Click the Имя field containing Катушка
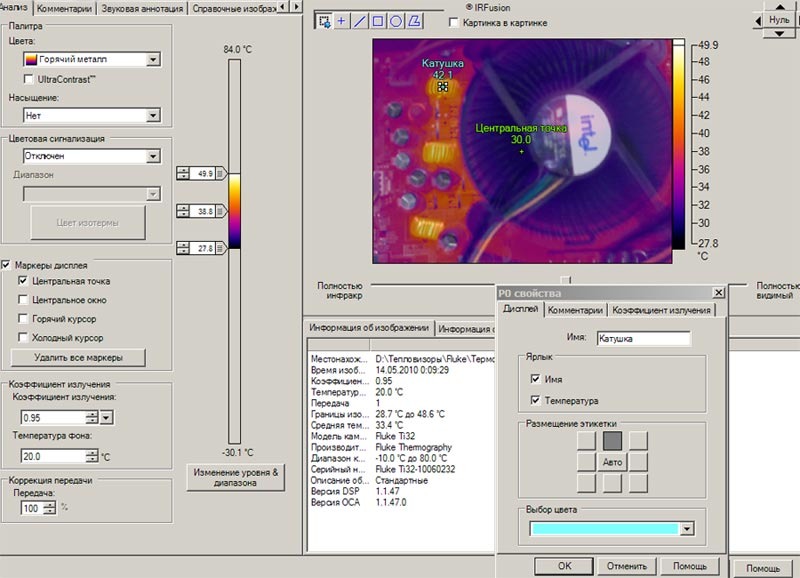The image size is (800, 578). pyautogui.click(x=644, y=339)
